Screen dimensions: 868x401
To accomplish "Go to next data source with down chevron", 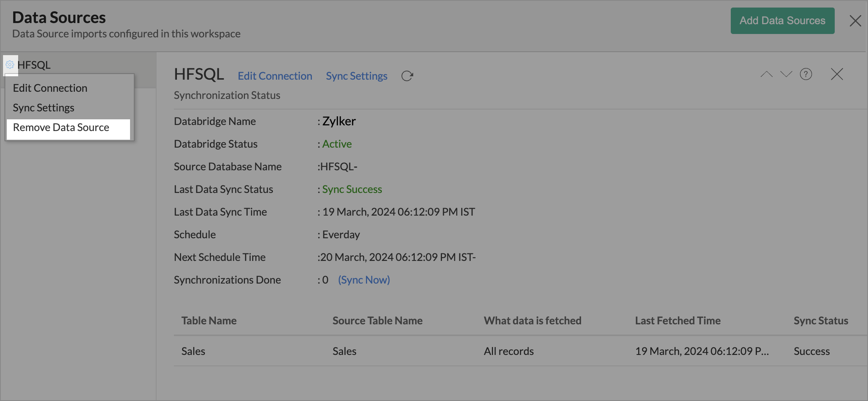I will pyautogui.click(x=786, y=74).
